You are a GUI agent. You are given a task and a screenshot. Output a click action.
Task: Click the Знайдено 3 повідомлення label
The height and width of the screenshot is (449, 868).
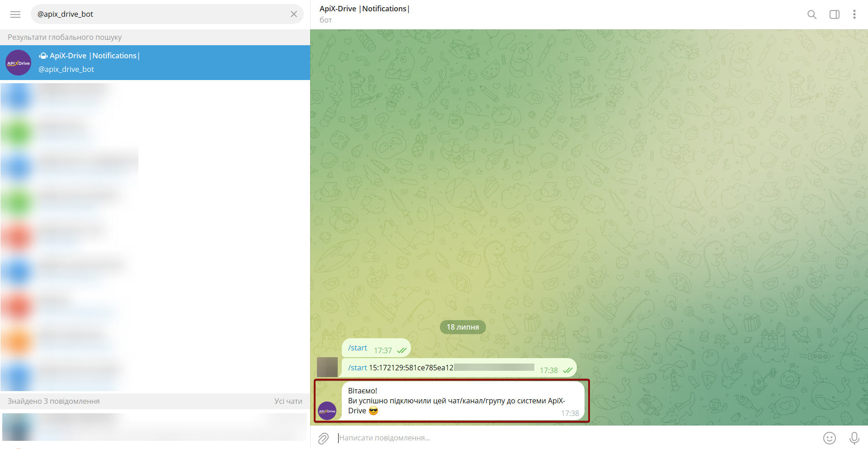pyautogui.click(x=54, y=401)
